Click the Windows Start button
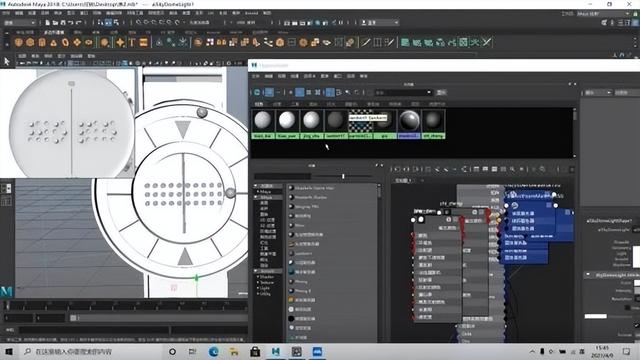640x360 pixels. 9,351
